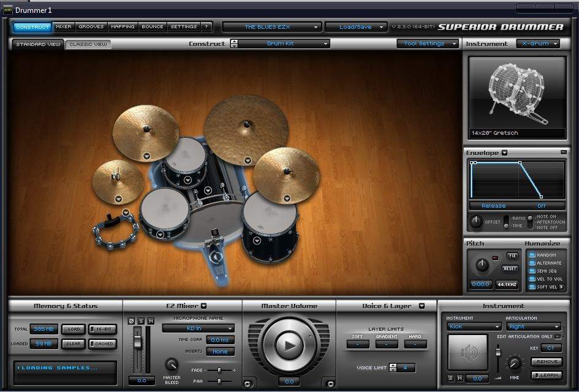This screenshot has width=579, height=392.
Task: Open the Load/Save dropdown
Action: [x=356, y=27]
